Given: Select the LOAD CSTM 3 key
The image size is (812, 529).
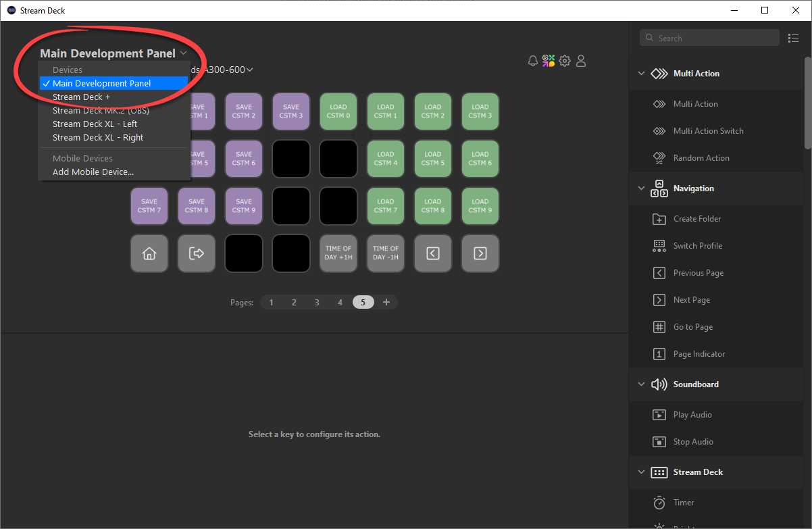Looking at the screenshot, I should click(x=480, y=111).
